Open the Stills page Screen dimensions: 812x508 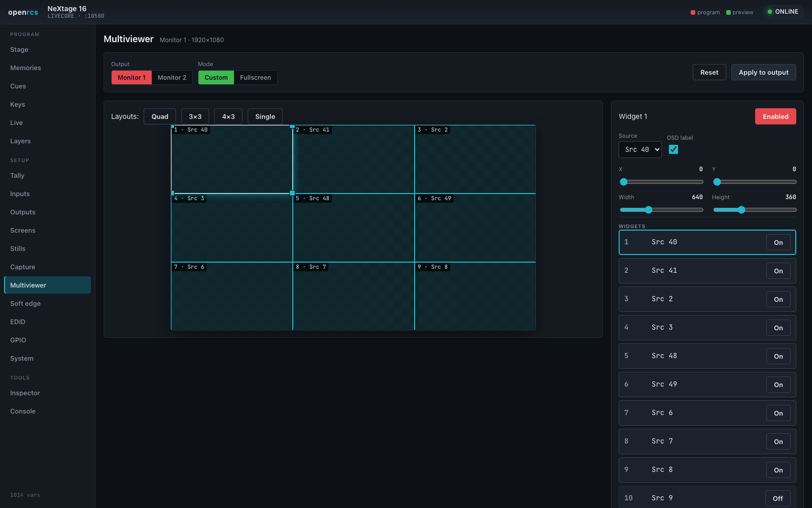click(47, 248)
